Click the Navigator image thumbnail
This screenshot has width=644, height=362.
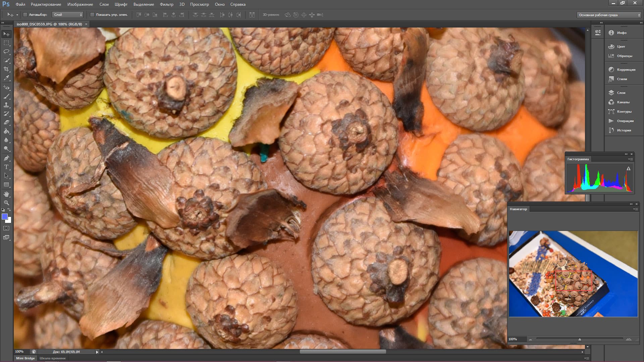coord(573,274)
